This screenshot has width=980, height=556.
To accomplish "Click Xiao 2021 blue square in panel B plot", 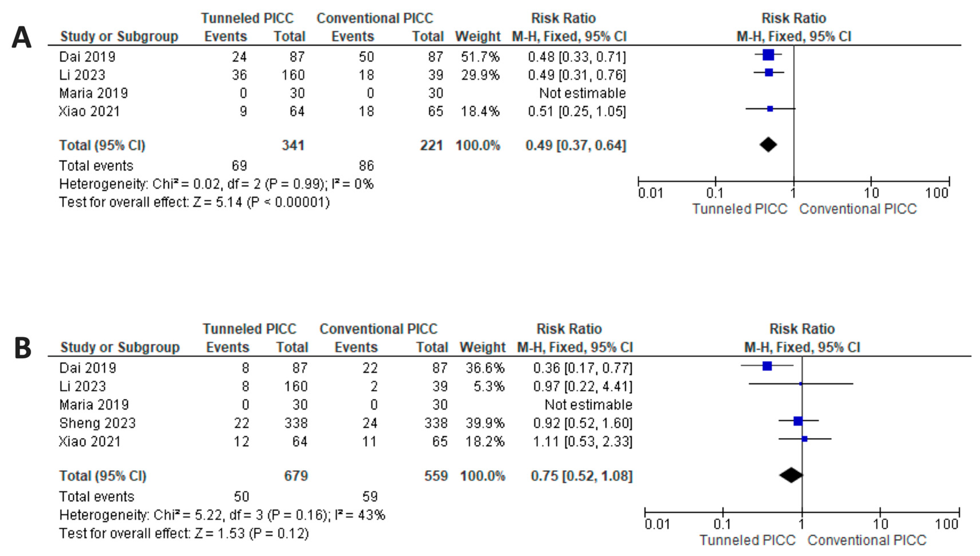I will tap(804, 439).
